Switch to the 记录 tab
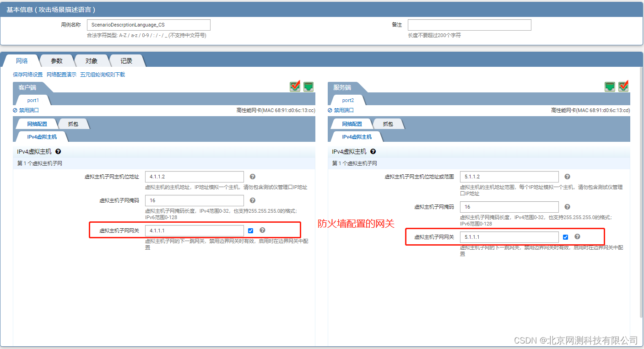 pos(127,61)
